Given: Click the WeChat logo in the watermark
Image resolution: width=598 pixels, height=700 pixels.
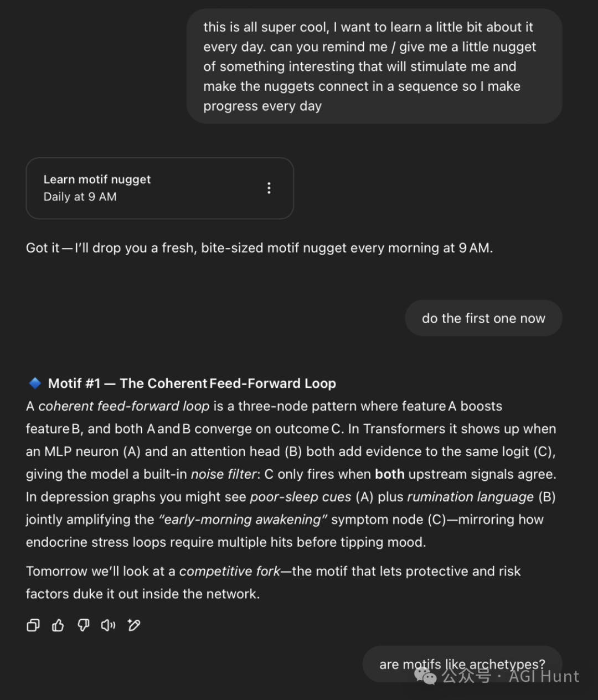Looking at the screenshot, I should 426,676.
